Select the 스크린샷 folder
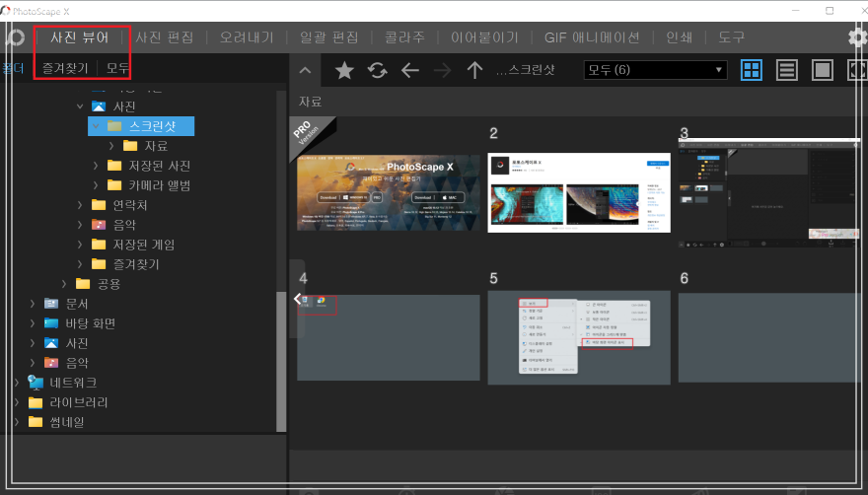Viewport: 868px width, 495px height. 141,126
